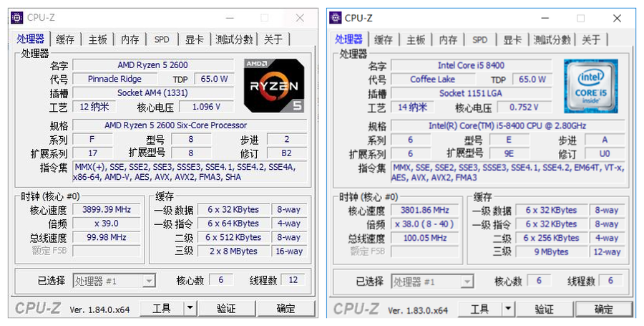Click the name field showing AMD Ryzen 5 2600
This screenshot has width=644, height=326.
[x=154, y=65]
